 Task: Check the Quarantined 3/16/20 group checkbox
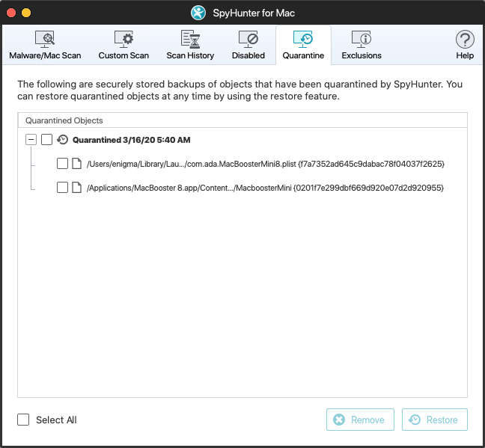click(47, 139)
